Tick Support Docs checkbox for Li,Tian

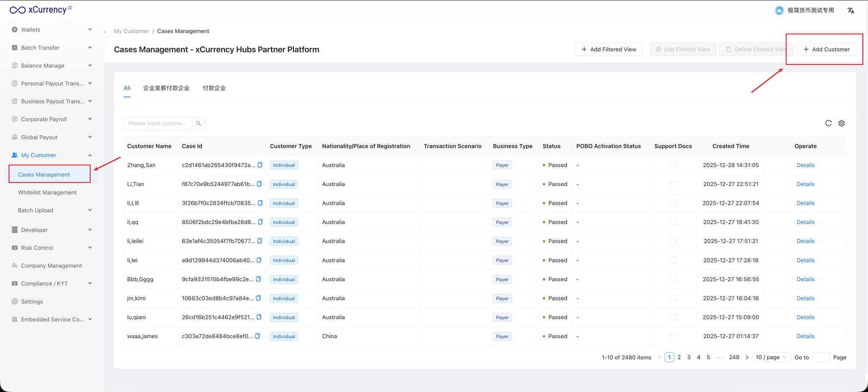673,184
